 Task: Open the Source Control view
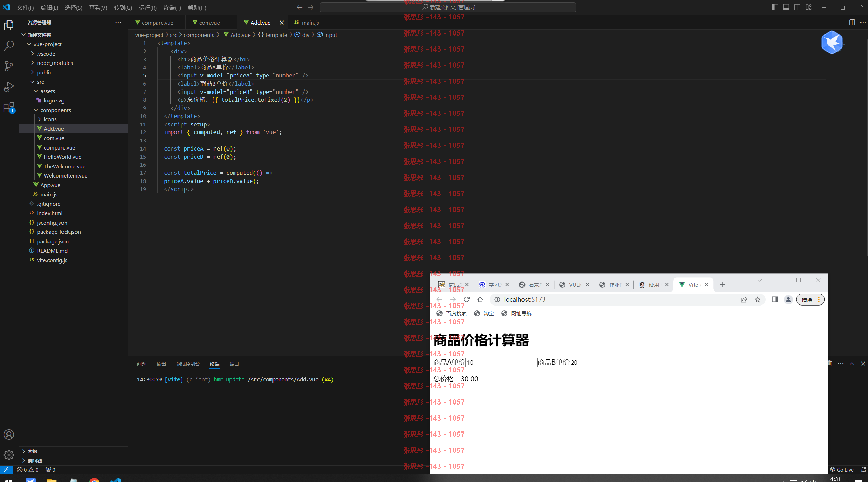9,66
